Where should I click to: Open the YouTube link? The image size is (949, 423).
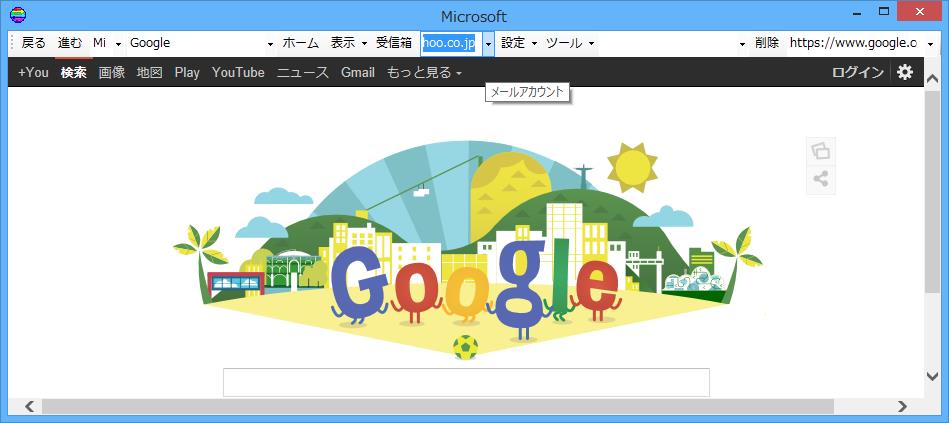point(238,73)
